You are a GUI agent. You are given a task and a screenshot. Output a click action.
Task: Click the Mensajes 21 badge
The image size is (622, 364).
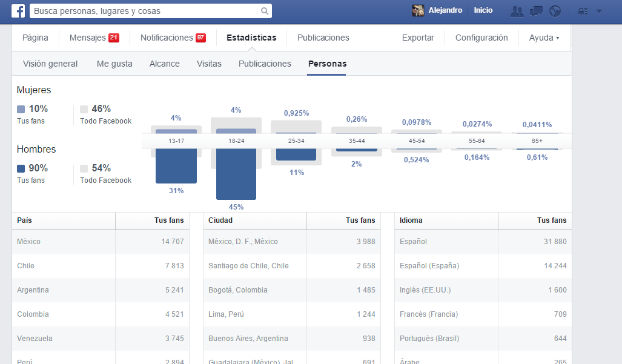point(114,38)
